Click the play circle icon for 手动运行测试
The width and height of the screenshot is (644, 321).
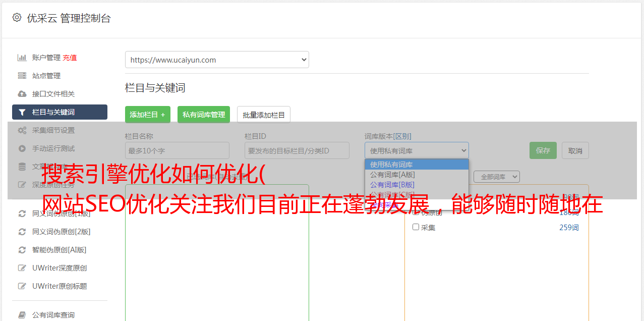tap(22, 148)
